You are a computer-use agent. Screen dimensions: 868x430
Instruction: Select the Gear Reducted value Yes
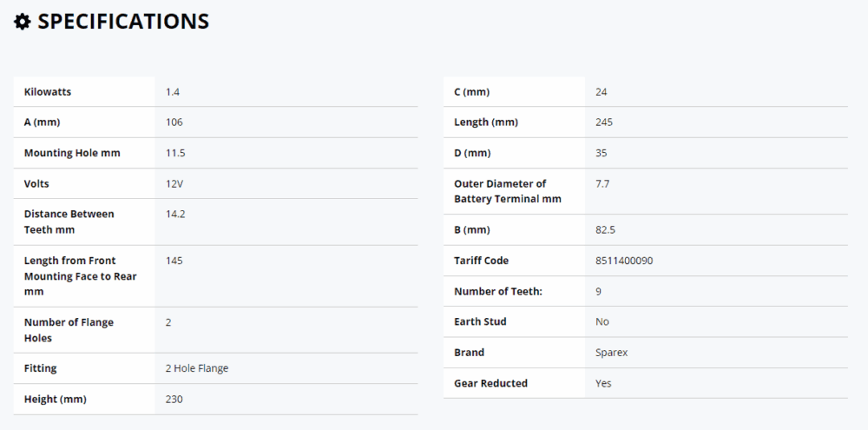coord(603,383)
